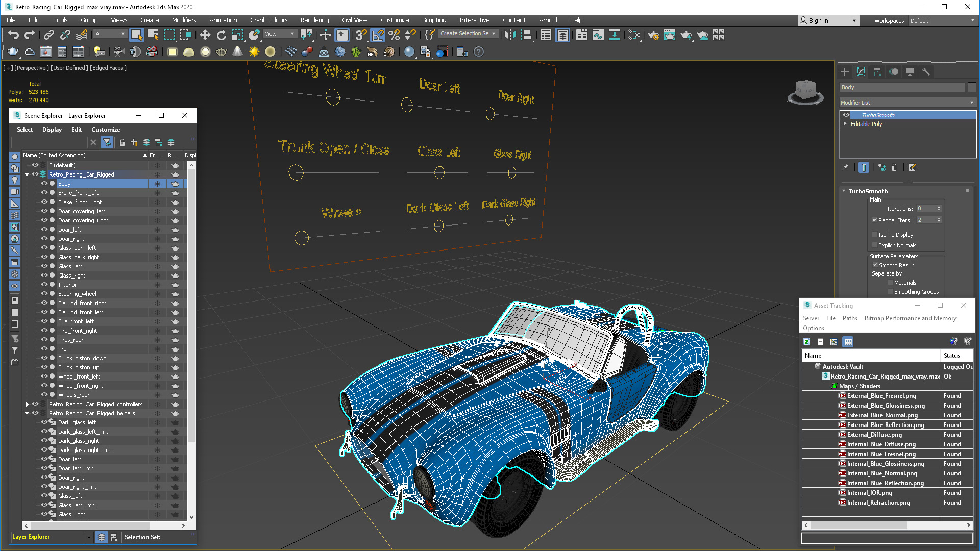Viewport: 980px width, 551px height.
Task: Click the viewport Edged Faces label
Action: 108,68
